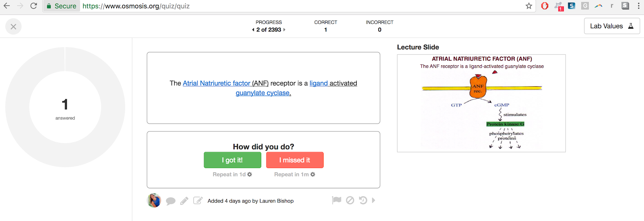The height and width of the screenshot is (221, 644).
Task: Click the comment speech bubble icon
Action: (171, 201)
